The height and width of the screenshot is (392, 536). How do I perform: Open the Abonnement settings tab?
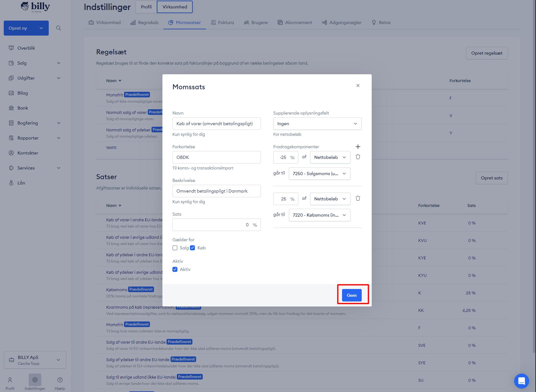point(295,22)
